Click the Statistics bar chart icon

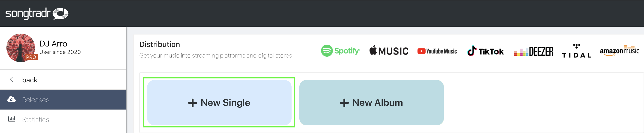pos(12,119)
